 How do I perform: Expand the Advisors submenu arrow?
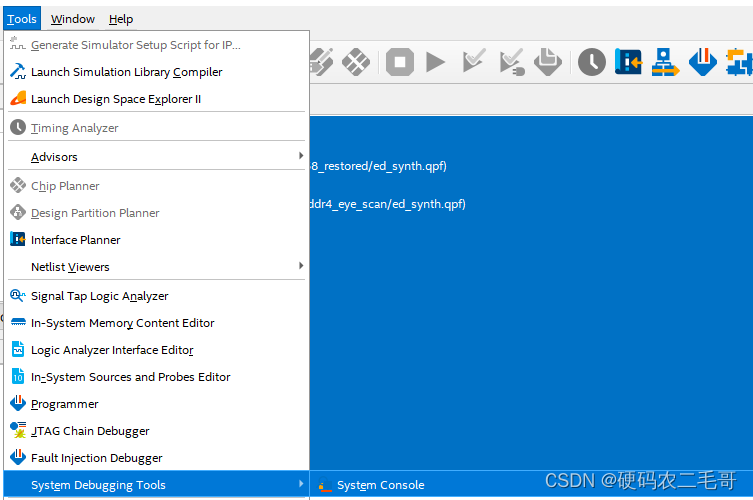(x=301, y=156)
